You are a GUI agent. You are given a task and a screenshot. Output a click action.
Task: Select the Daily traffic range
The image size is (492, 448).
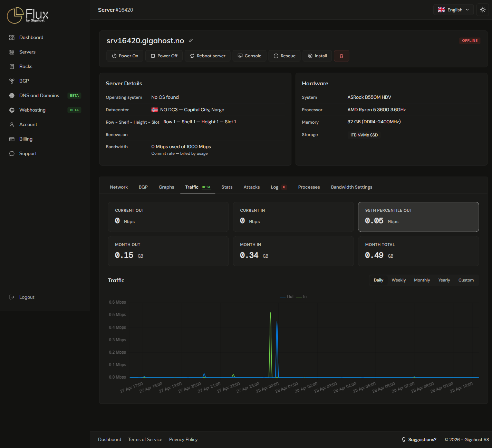click(x=378, y=280)
